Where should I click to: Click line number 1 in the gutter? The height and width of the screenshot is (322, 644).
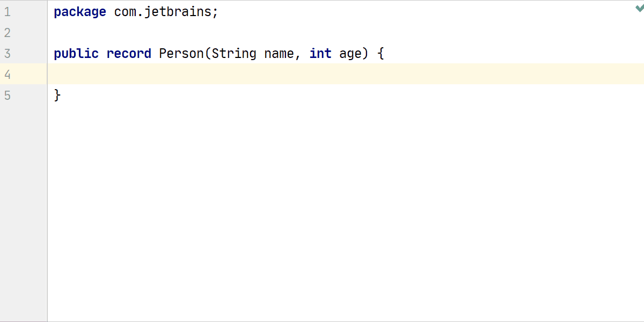[x=8, y=11]
